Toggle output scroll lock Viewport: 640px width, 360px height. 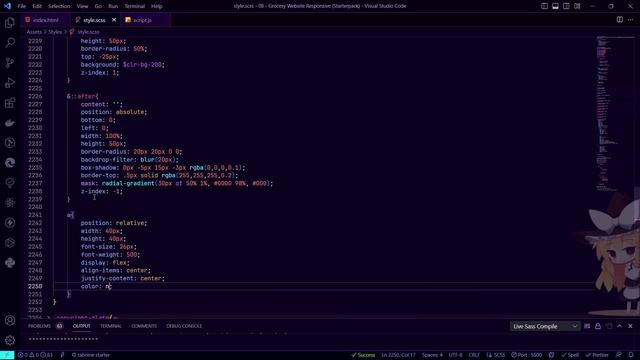tap(598, 326)
